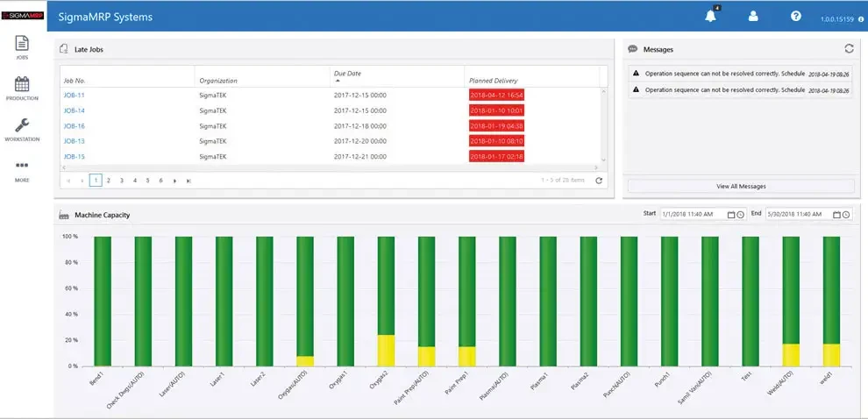Image resolution: width=868 pixels, height=419 pixels.
Task: Open the End date time picker
Action: tap(845, 214)
